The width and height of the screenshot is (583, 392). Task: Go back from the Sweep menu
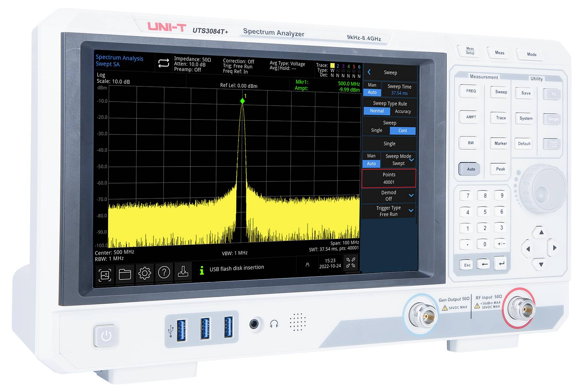coord(370,72)
